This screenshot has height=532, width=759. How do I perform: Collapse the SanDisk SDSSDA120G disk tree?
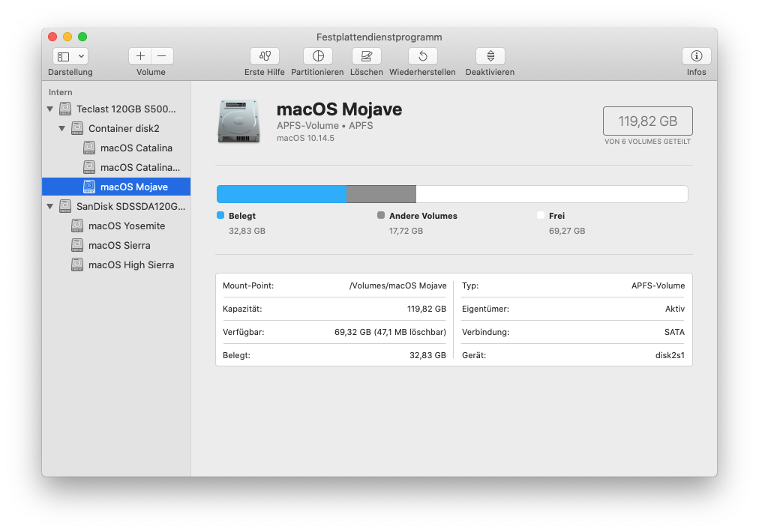click(x=49, y=207)
